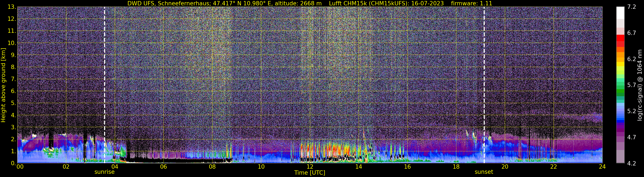Screen dimensions: 644x177
Task: Click the '20' time tick label
Action: point(505,167)
